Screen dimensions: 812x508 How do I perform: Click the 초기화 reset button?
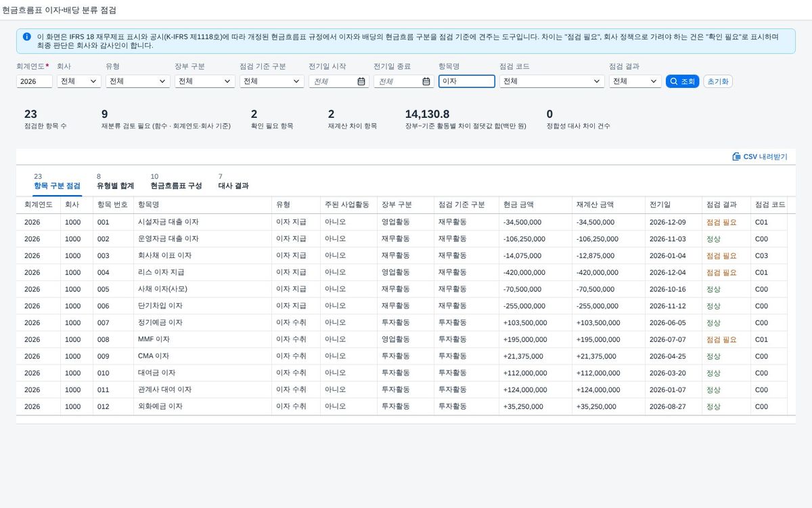tap(718, 81)
